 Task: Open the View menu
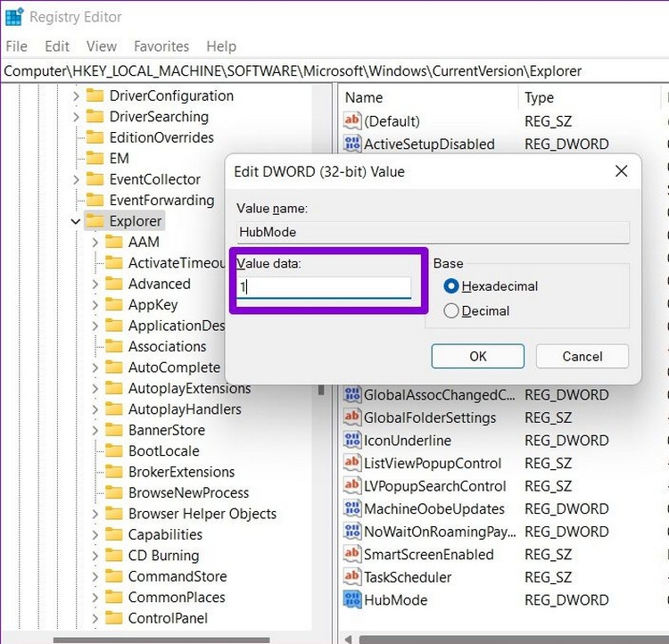pos(102,46)
